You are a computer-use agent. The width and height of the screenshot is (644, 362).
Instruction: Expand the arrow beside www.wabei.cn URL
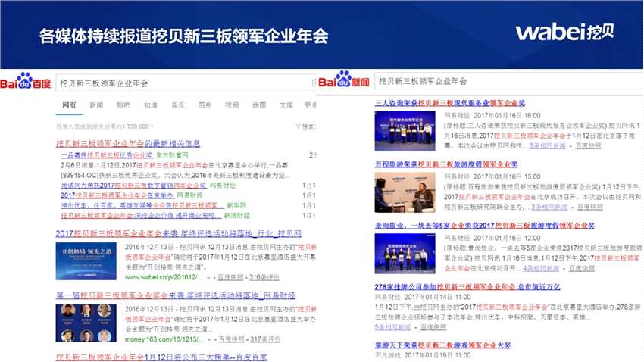208,278
